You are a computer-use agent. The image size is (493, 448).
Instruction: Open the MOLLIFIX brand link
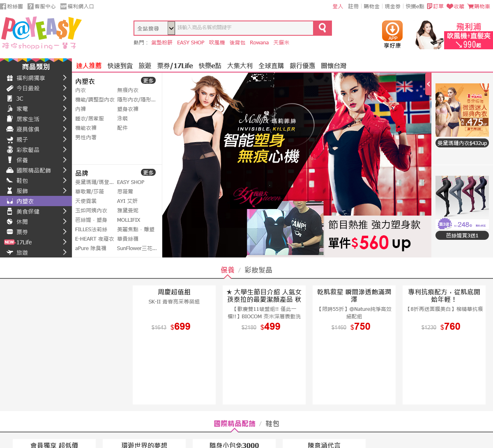[129, 220]
